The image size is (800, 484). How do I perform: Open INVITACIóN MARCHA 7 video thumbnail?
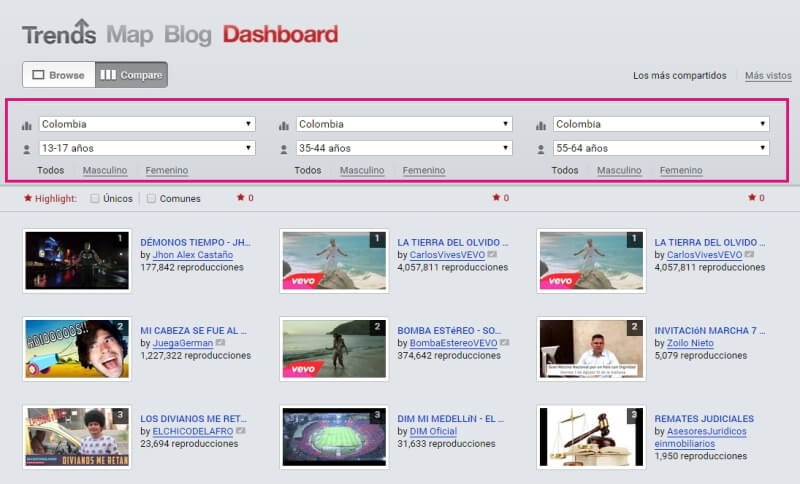(x=591, y=349)
